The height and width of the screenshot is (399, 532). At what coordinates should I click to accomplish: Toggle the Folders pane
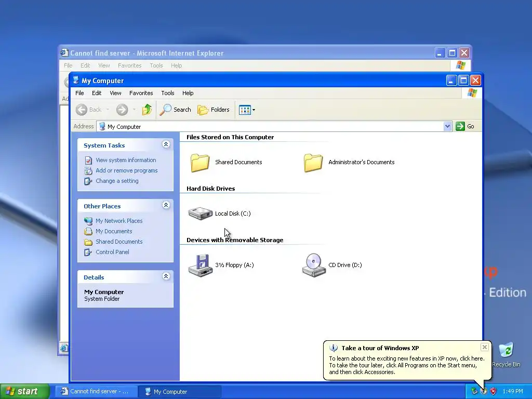tap(214, 110)
